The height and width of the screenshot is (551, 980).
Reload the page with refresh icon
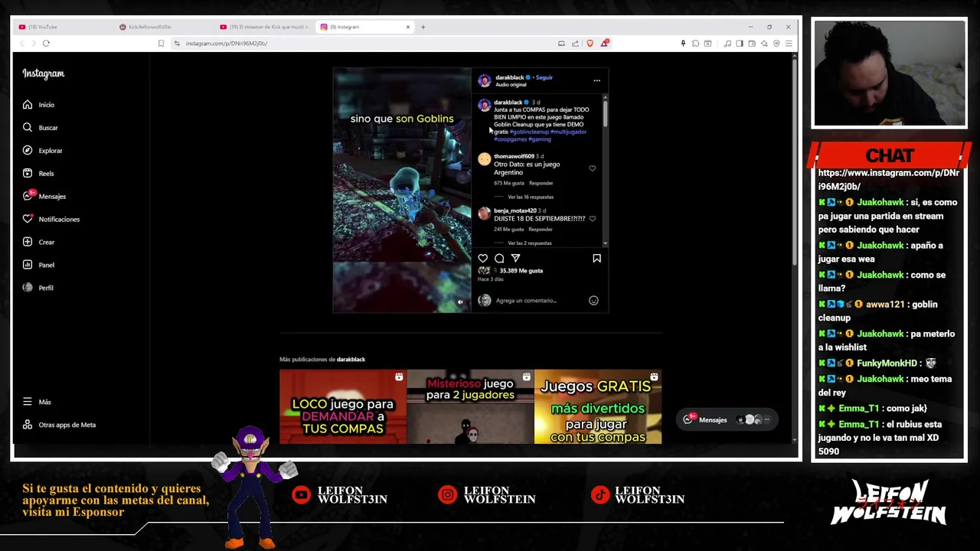46,44
